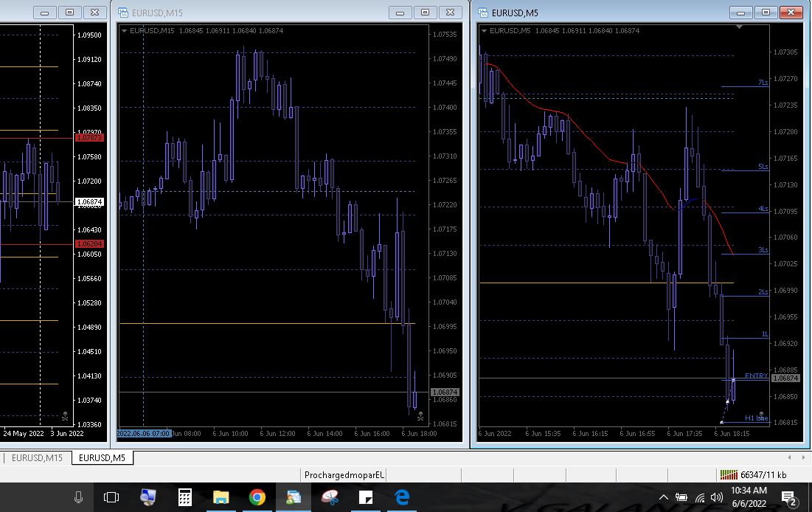Screen dimensions: 812x512
Task: Show hidden system tray icons
Action: point(663,497)
